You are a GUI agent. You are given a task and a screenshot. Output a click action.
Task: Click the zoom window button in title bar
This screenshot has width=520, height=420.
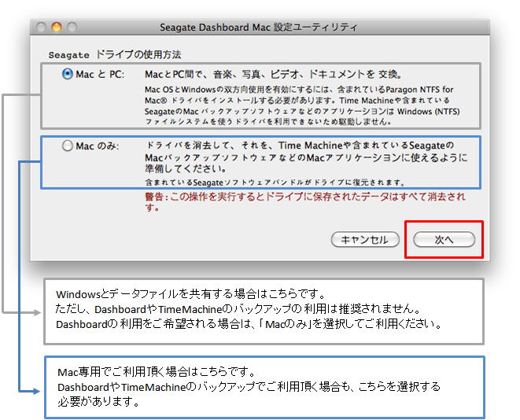72,27
